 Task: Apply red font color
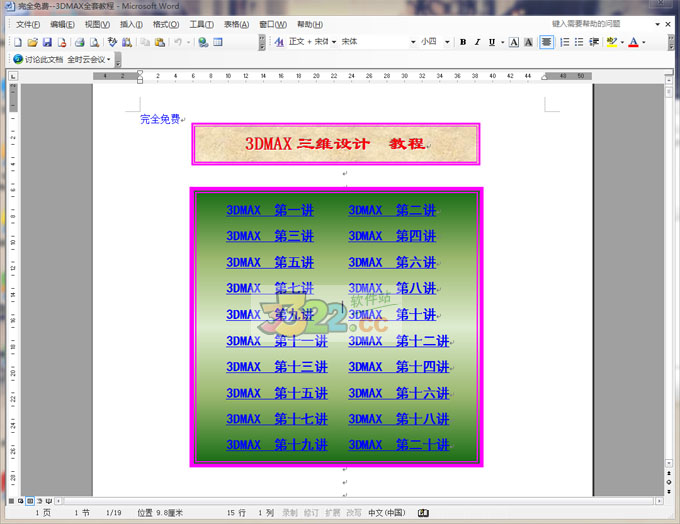click(633, 42)
